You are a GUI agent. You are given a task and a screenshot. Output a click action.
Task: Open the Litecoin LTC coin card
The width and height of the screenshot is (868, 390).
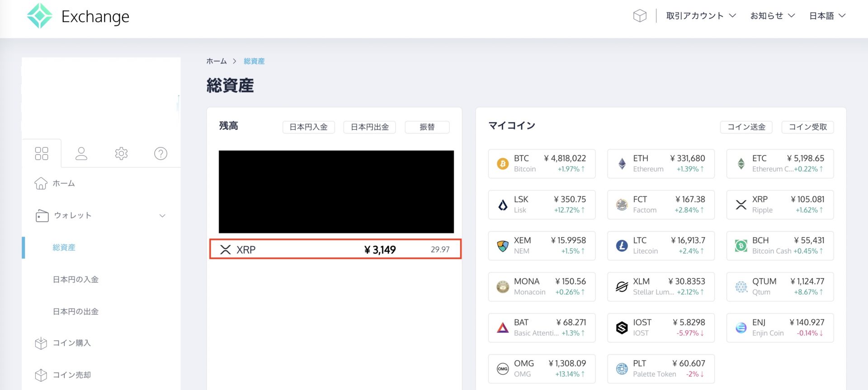tap(660, 246)
